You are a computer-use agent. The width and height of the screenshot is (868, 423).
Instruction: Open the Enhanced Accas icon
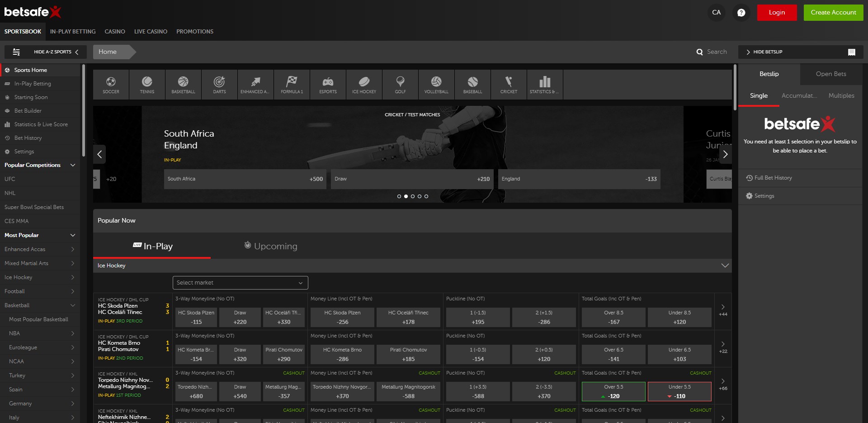pos(255,85)
